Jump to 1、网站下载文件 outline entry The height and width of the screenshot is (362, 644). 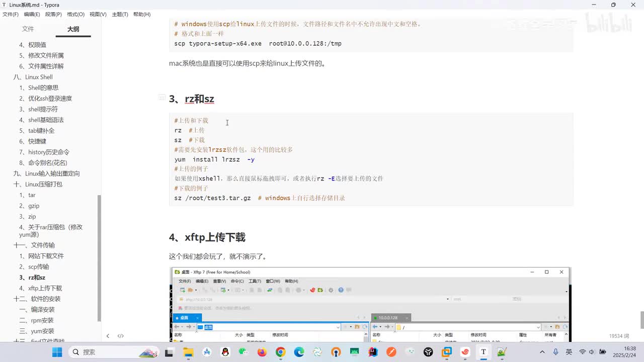[41, 256]
